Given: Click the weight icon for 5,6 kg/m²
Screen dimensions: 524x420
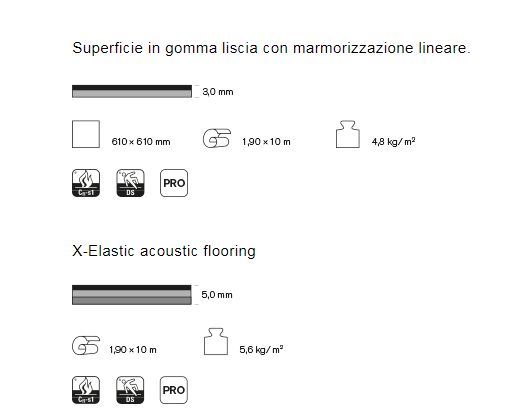Looking at the screenshot, I should [216, 341].
